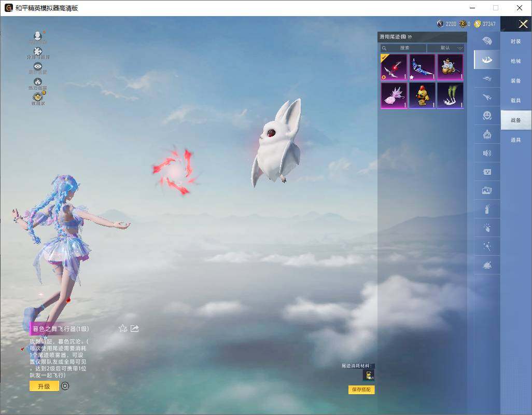Screen dimensions: 532x415
Task: Select the red swirl trail thumbnail with checkmark
Action: click(394, 67)
